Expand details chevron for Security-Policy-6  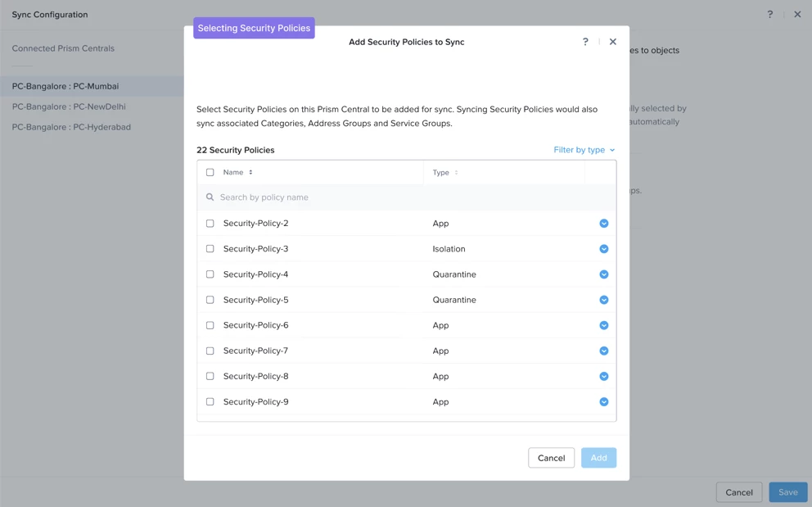(x=604, y=325)
